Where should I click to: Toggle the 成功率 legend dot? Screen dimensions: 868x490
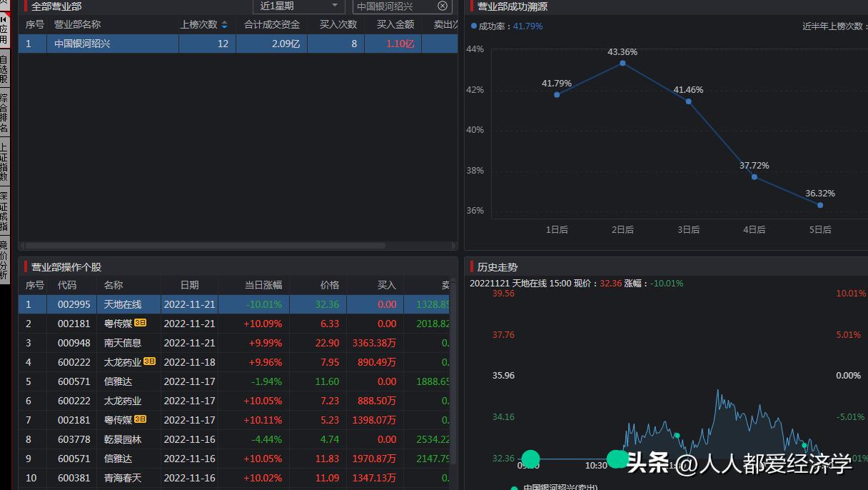pyautogui.click(x=473, y=26)
